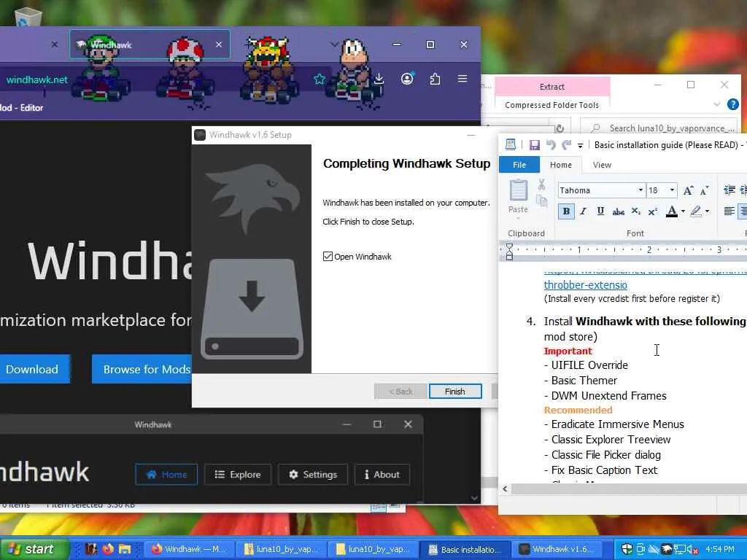Image resolution: width=747 pixels, height=560 pixels.
Task: Click the Grow font icon
Action: pyautogui.click(x=688, y=190)
